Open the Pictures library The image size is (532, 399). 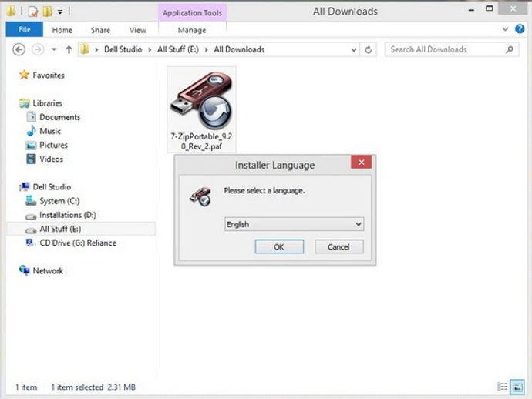54,145
